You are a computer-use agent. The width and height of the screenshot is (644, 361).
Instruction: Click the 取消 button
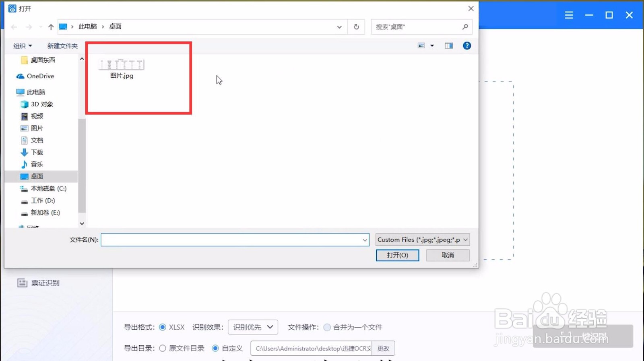(448, 255)
